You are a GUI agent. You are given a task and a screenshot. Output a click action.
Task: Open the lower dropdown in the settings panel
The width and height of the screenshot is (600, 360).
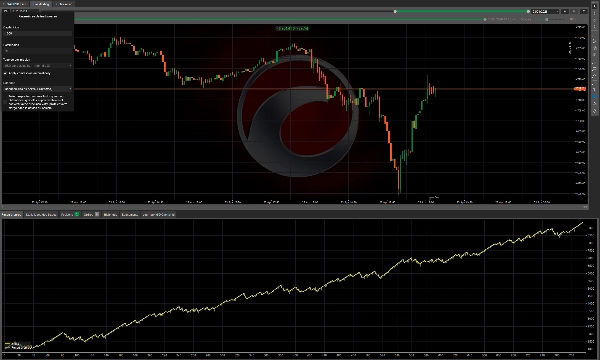(38, 89)
